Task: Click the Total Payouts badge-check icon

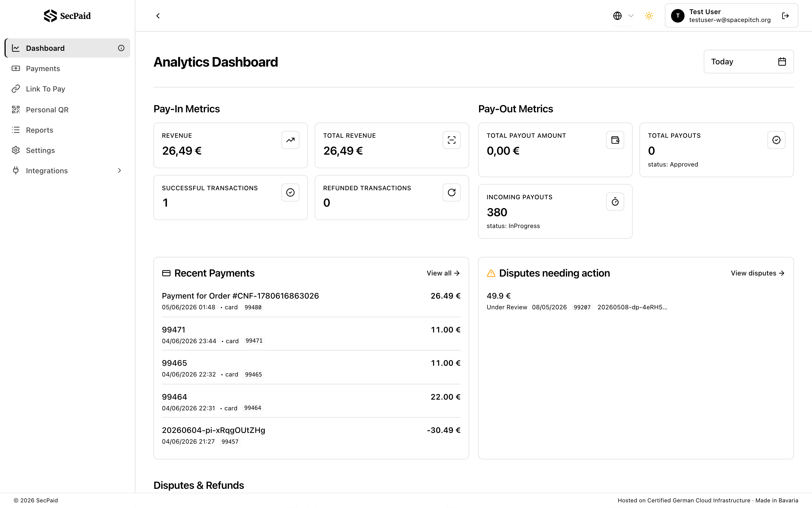Action: [776, 140]
